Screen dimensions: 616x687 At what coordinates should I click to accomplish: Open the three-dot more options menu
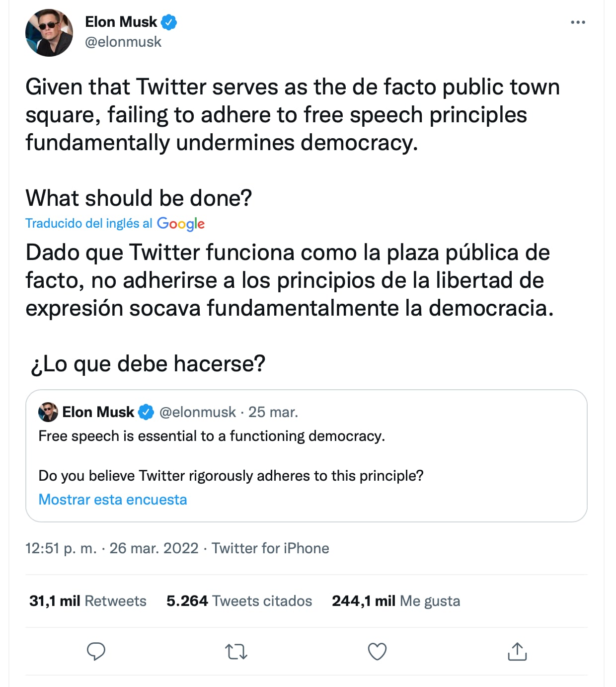point(578,22)
